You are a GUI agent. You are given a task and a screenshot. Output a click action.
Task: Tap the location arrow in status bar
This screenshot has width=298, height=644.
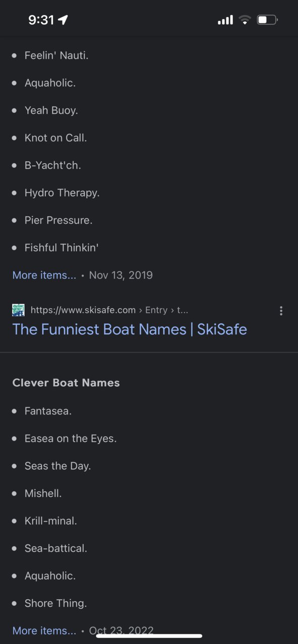click(x=63, y=20)
